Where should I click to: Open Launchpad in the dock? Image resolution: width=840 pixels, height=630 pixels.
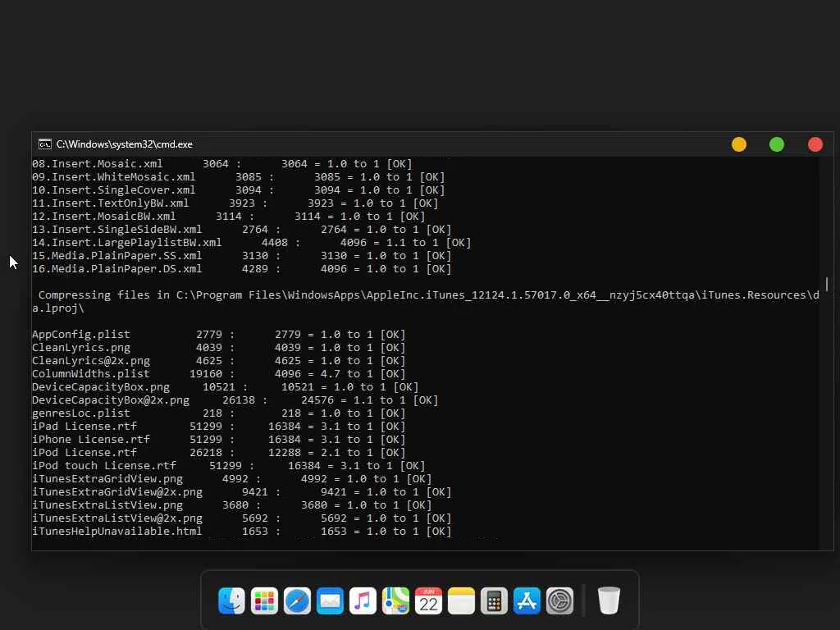(264, 600)
